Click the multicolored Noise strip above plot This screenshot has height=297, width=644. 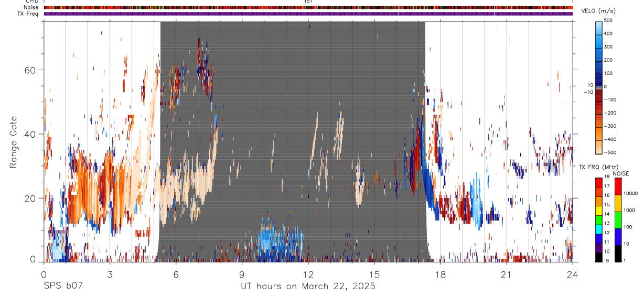(x=308, y=7)
